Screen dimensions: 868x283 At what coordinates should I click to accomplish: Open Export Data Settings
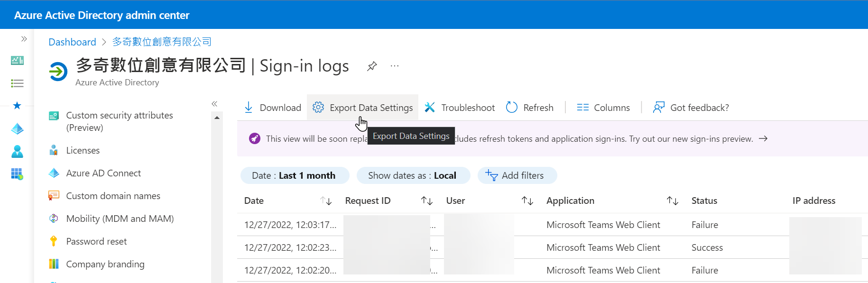pyautogui.click(x=362, y=108)
